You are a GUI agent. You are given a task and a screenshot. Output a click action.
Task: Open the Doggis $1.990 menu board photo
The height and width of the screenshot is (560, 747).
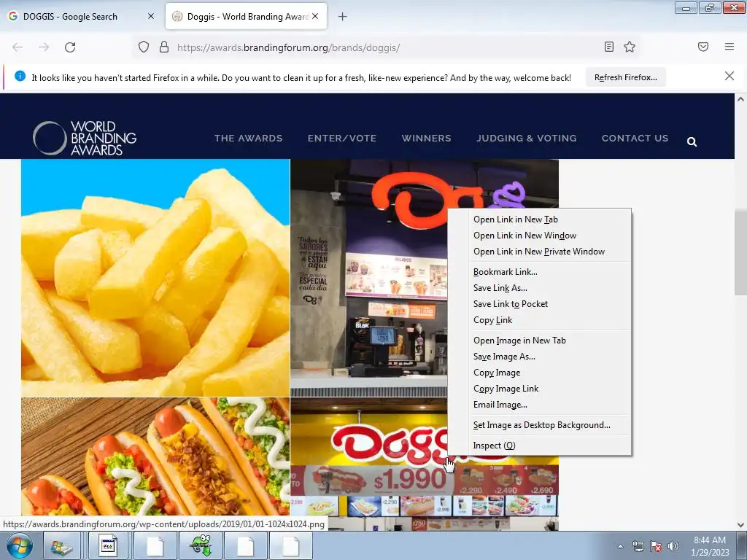click(x=369, y=481)
